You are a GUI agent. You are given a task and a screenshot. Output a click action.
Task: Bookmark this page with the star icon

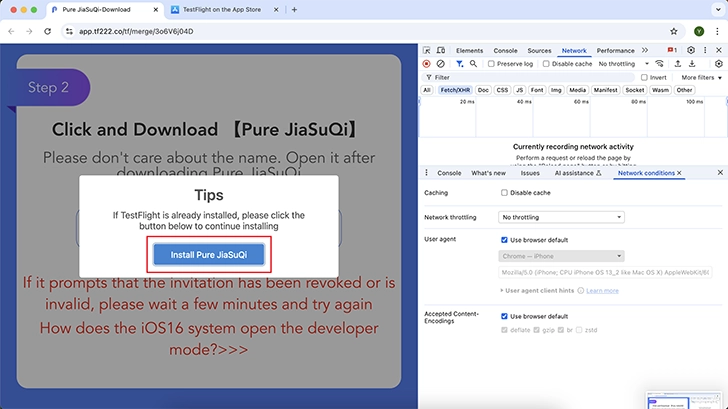pyautogui.click(x=673, y=31)
